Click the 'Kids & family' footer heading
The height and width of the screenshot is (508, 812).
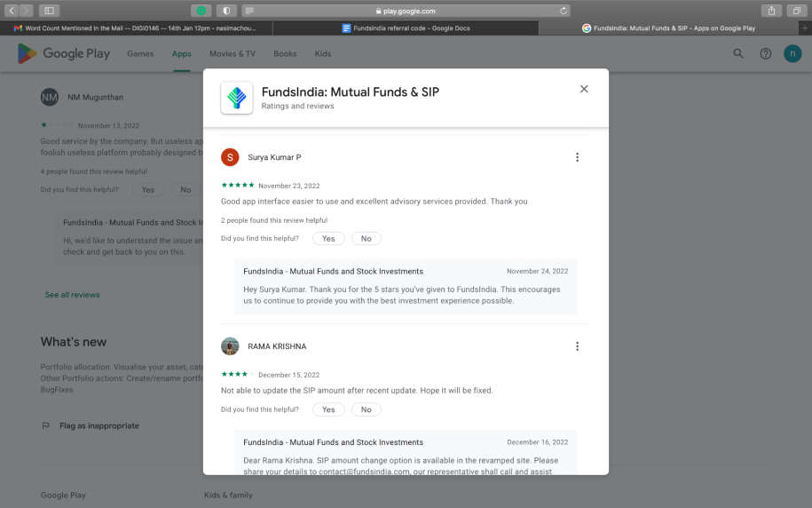point(228,495)
